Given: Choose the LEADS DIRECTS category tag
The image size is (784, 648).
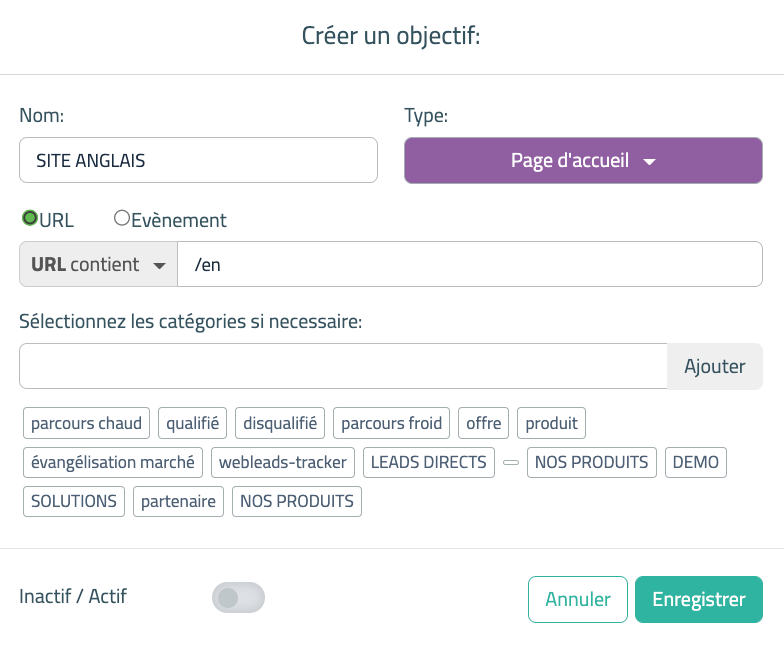Looking at the screenshot, I should pos(428,462).
